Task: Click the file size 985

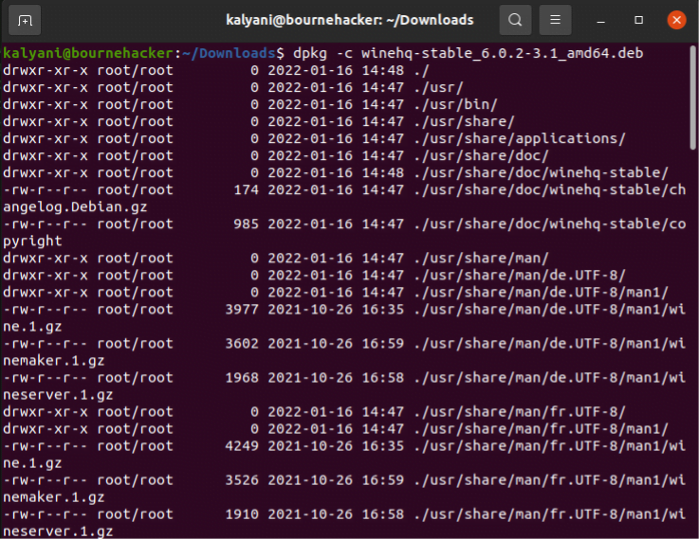Action: (246, 224)
